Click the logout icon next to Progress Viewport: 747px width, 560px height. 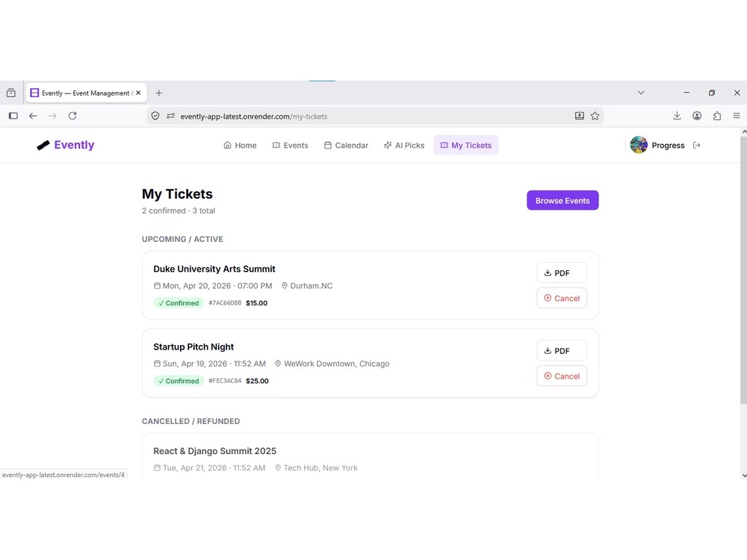pyautogui.click(x=696, y=146)
